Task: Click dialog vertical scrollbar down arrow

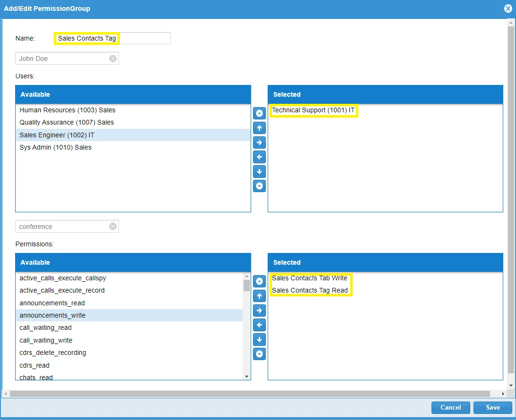Action: [511, 386]
